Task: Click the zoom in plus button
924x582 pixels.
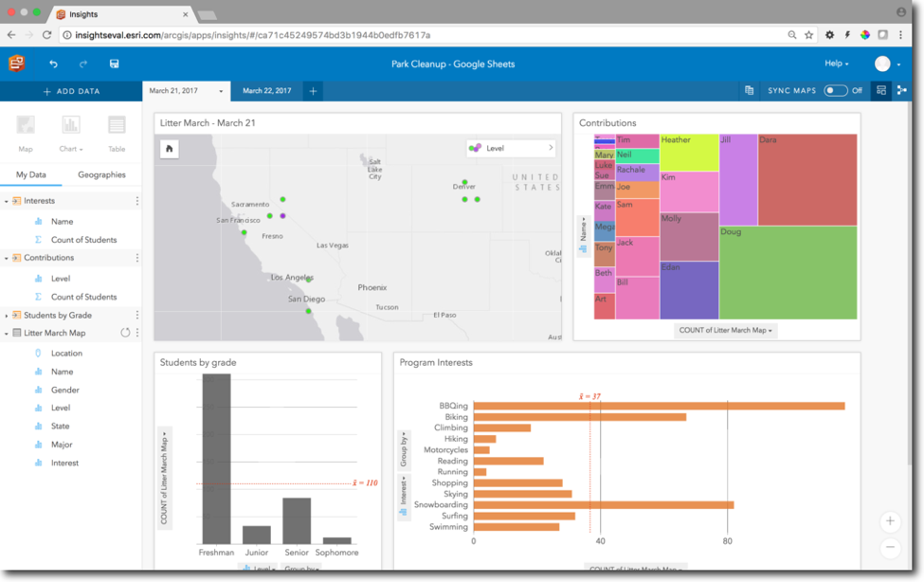Action: click(x=890, y=520)
